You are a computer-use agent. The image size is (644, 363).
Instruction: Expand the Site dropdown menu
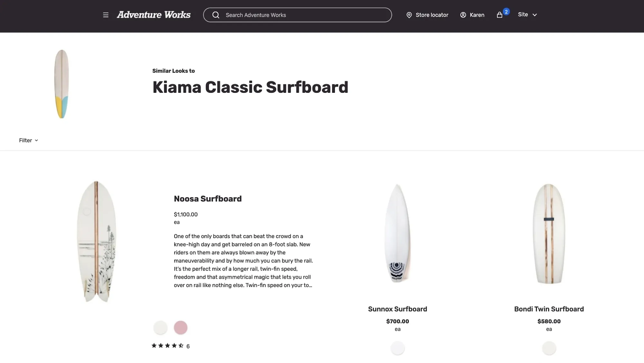(527, 15)
